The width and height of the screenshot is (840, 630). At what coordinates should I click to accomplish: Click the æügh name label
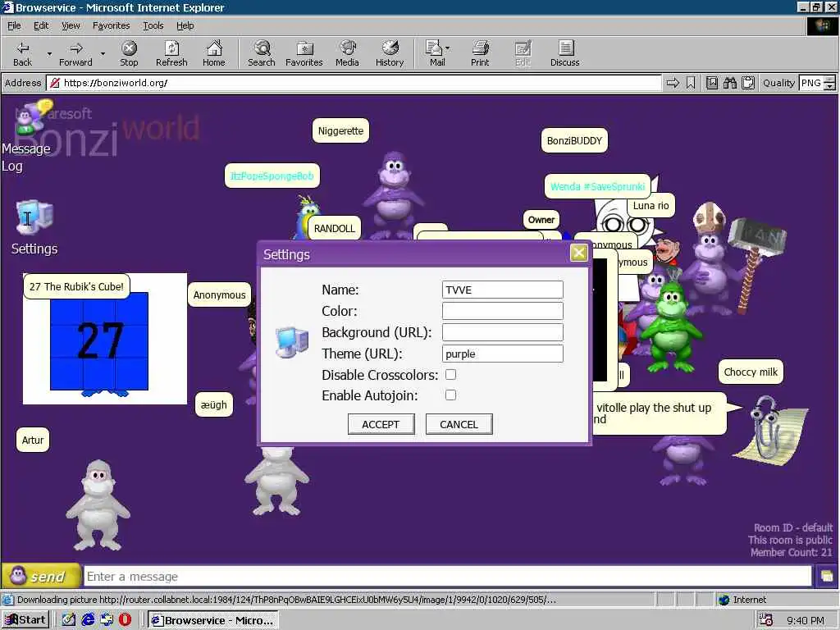214,404
